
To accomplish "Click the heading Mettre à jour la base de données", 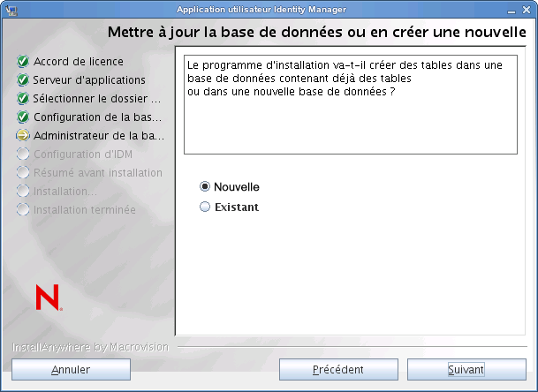I will coord(316,32).
